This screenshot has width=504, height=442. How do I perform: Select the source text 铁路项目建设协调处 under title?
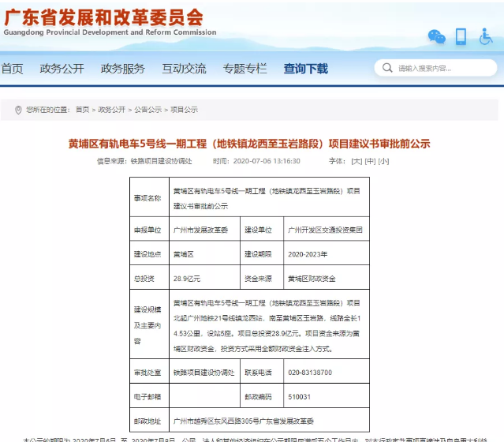tap(161, 161)
